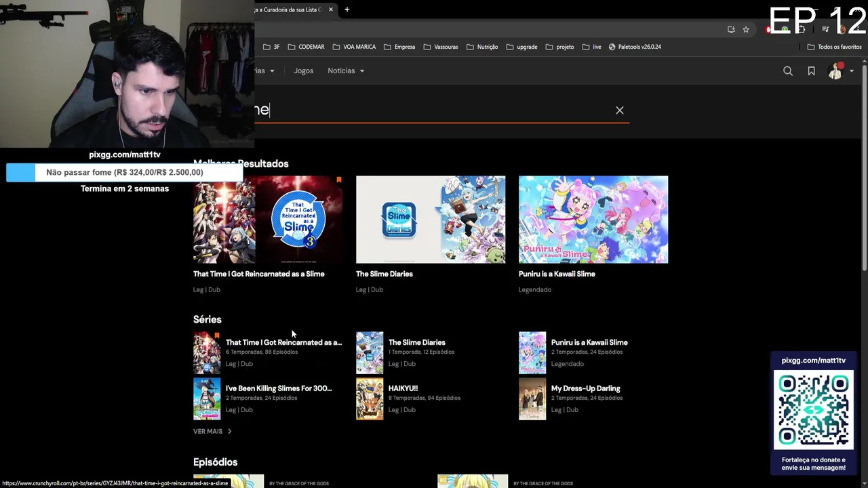Image resolution: width=868 pixels, height=488 pixels.
Task: Open the watchlist bookmark icon in header
Action: tap(811, 71)
